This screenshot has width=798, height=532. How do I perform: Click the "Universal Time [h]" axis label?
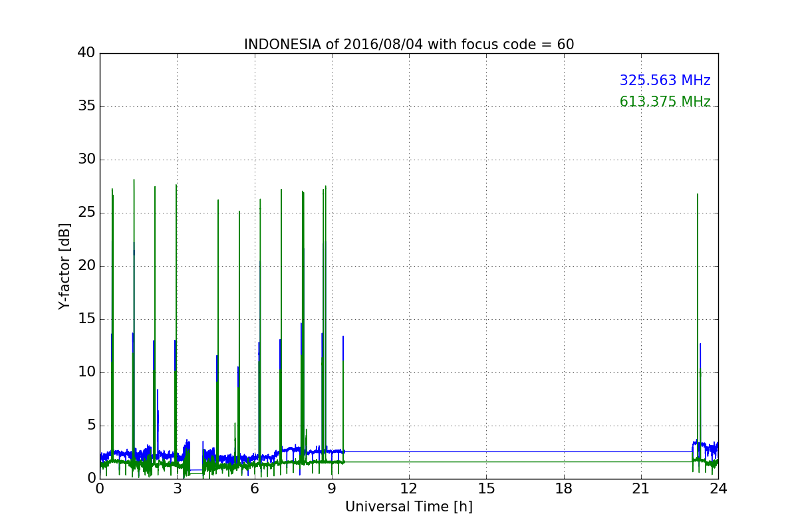coord(409,507)
